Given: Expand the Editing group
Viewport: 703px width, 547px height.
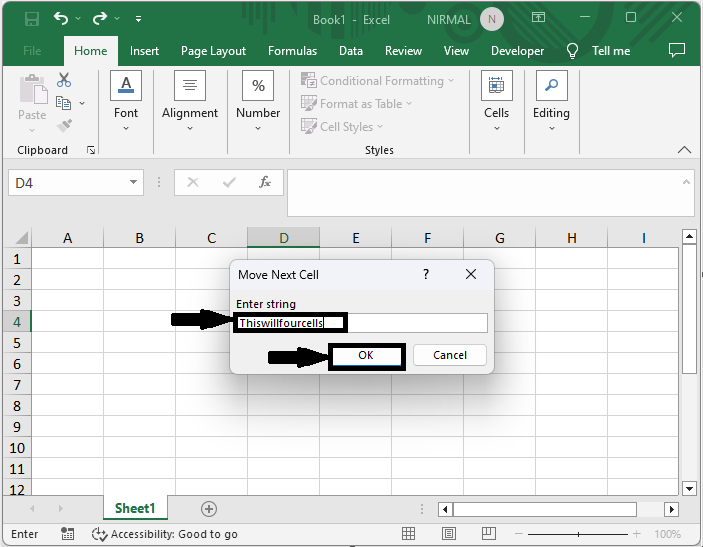Looking at the screenshot, I should click(x=551, y=101).
